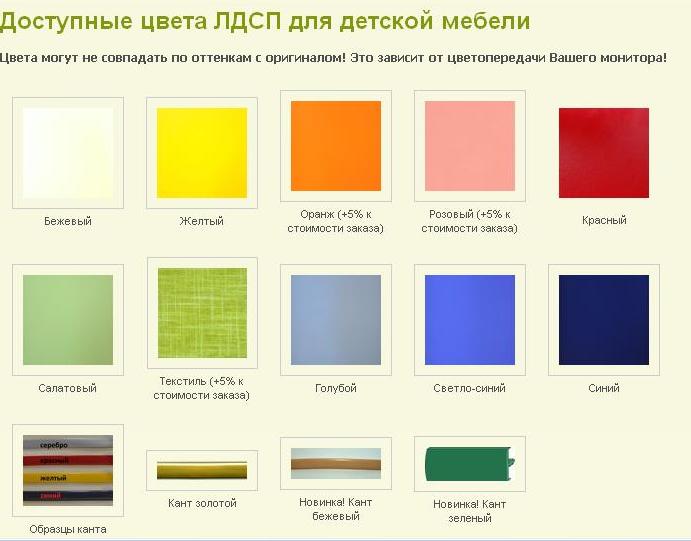Click the Кант золотой caption
Image resolution: width=691 pixels, height=541 pixels.
point(202,503)
